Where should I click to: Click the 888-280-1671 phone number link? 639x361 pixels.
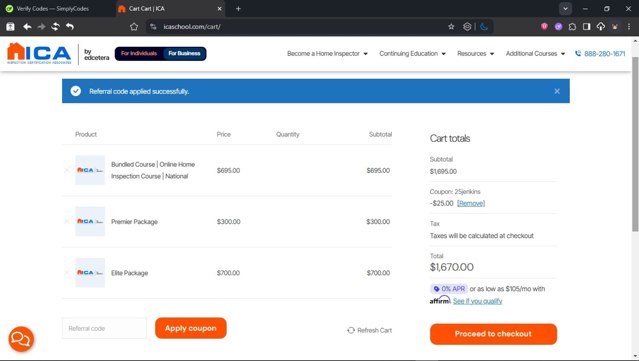click(600, 53)
